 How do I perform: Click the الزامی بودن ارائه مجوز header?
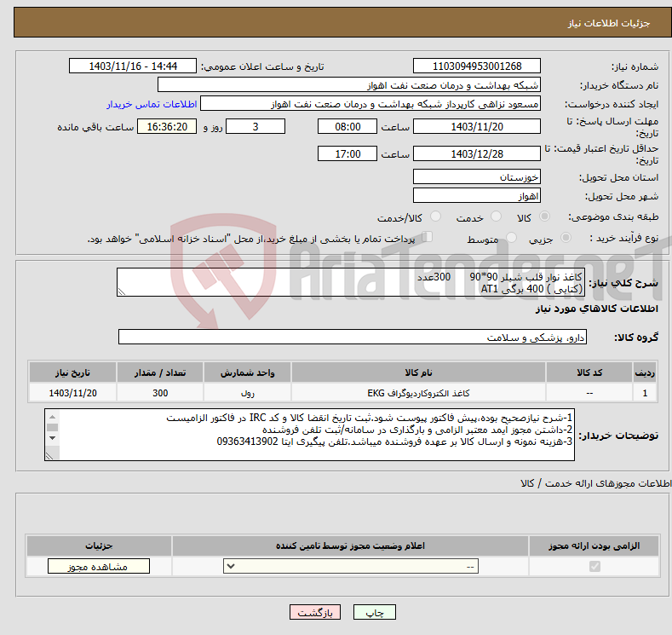(594, 546)
